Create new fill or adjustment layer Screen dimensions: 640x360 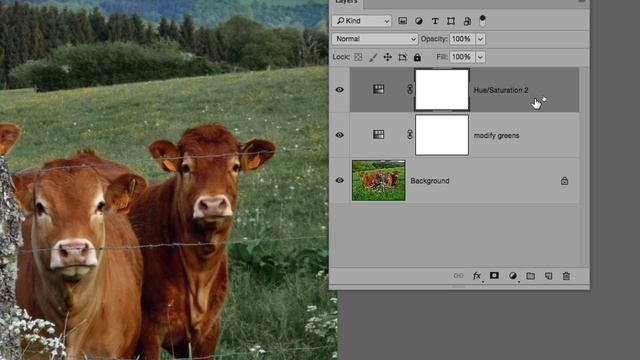tap(513, 276)
